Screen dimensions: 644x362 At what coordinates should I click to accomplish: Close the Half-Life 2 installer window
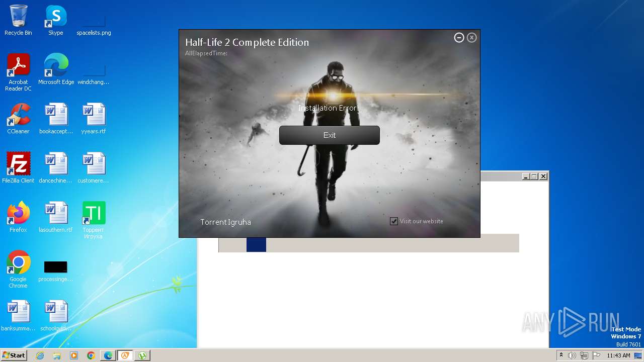click(x=471, y=38)
